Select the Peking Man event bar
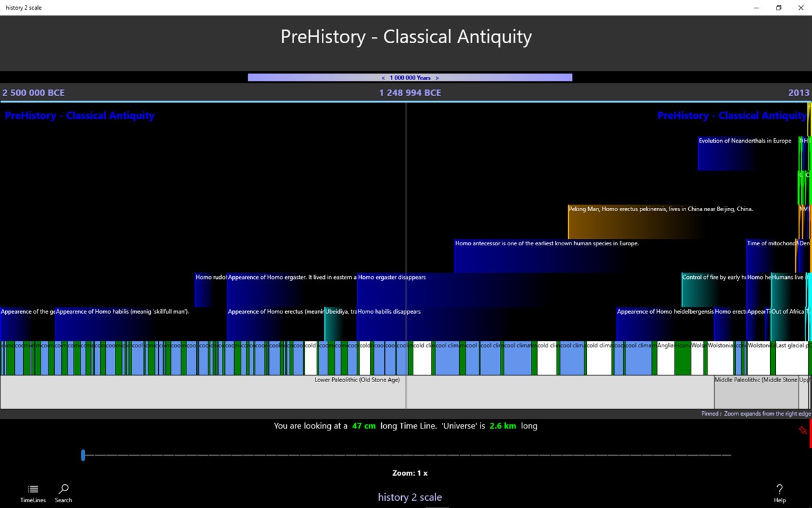This screenshot has width=812, height=508. tap(645, 219)
